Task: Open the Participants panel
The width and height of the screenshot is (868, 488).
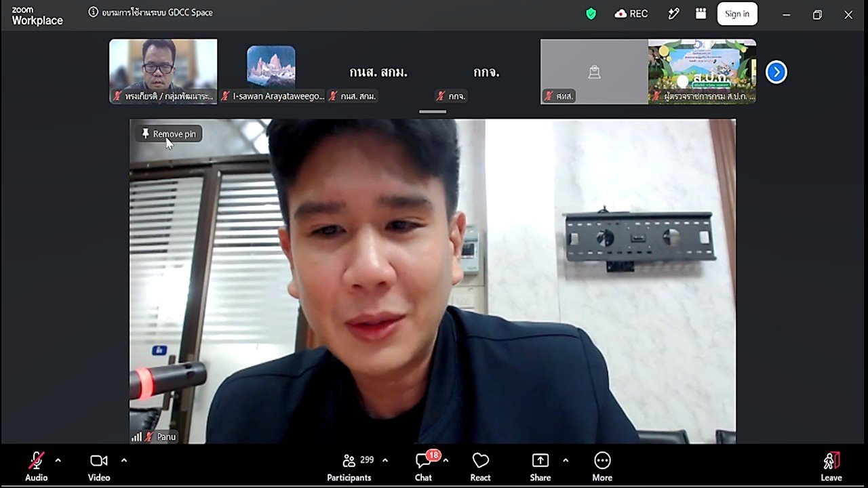Action: pos(349,467)
